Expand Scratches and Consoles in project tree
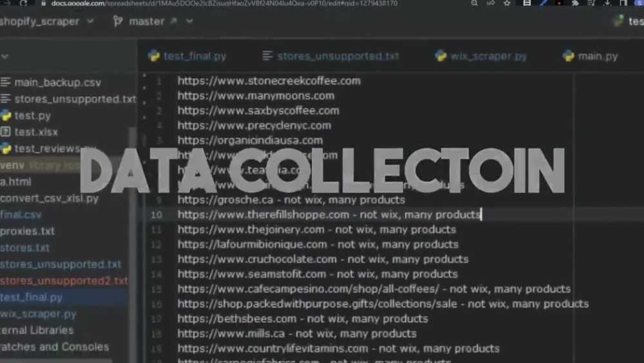 (x=54, y=347)
